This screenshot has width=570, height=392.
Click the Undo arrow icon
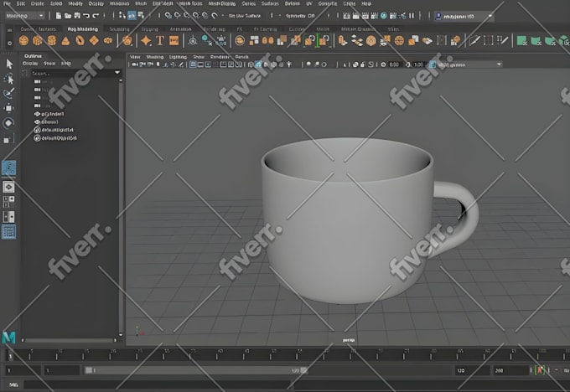(86, 16)
